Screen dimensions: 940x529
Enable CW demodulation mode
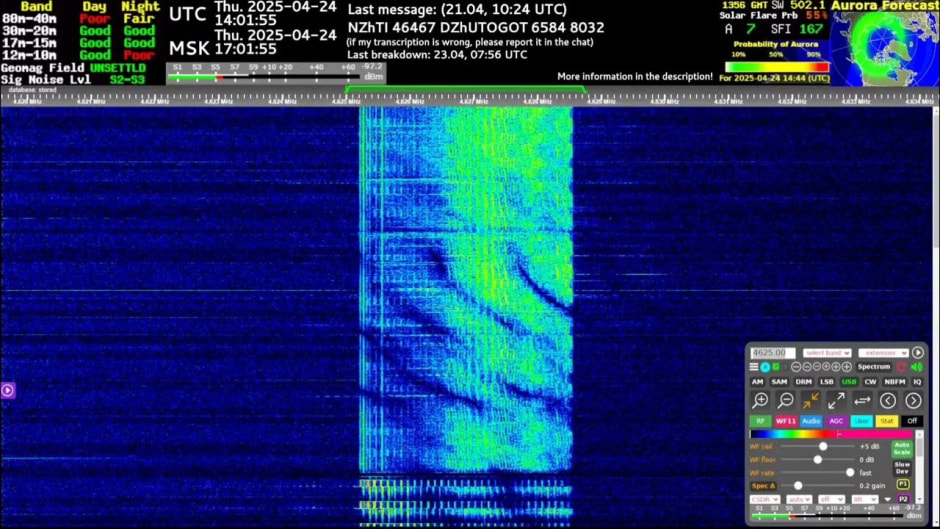(870, 382)
